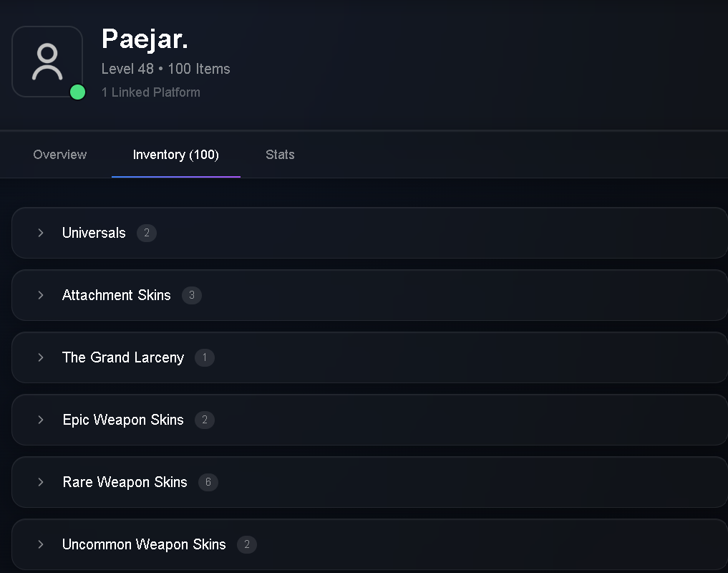Expand the Universals chevron
The width and height of the screenshot is (728, 573).
click(41, 233)
